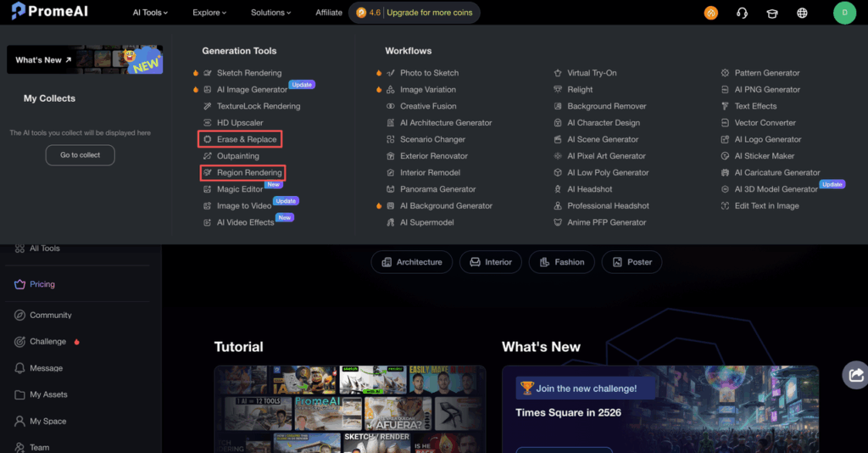Click the Edit Text in Image icon

[x=726, y=205]
